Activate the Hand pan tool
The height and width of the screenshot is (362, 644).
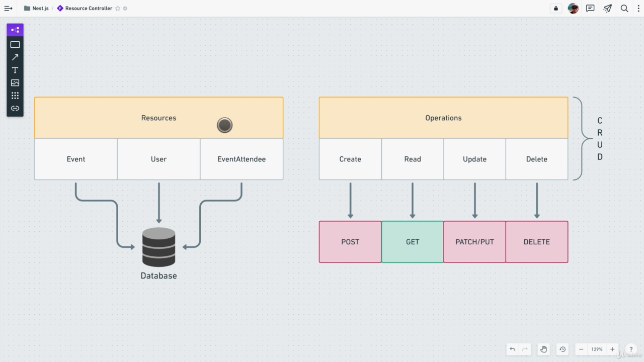pos(543,349)
